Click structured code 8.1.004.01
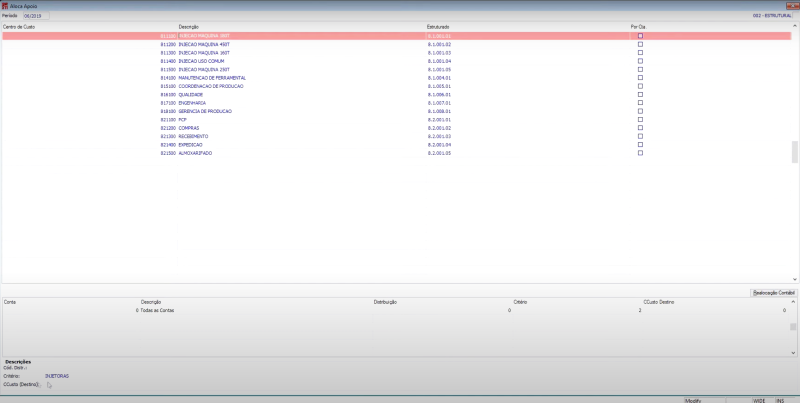The image size is (800, 403). (439, 78)
